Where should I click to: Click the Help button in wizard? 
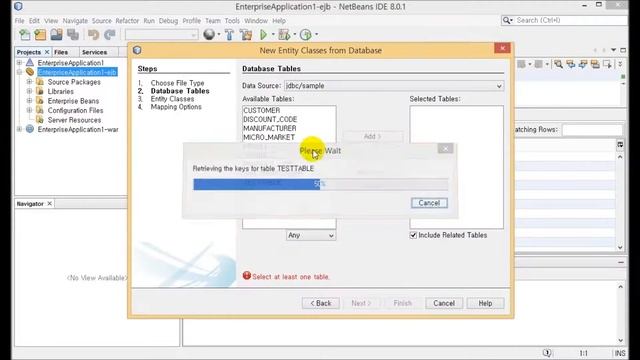[x=485, y=303]
